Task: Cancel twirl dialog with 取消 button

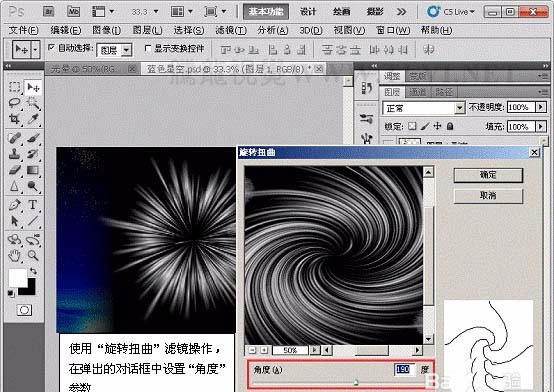Action: pos(488,195)
